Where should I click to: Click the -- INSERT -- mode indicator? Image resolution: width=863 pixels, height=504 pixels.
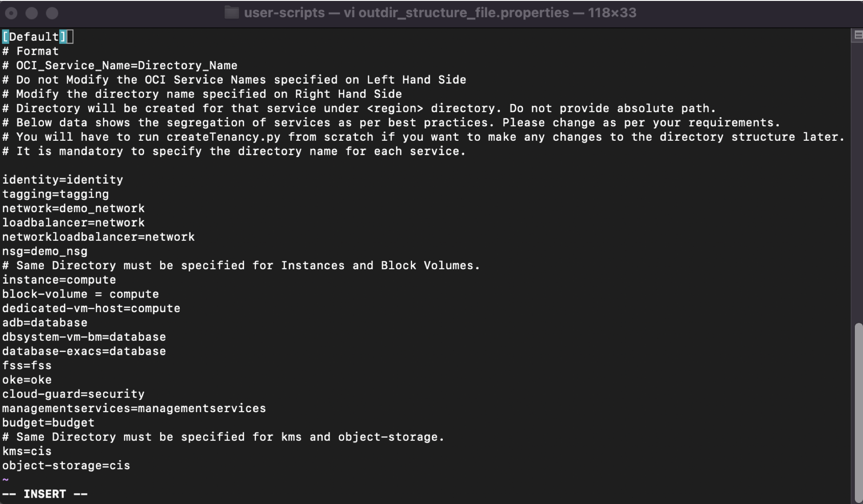[x=45, y=494]
